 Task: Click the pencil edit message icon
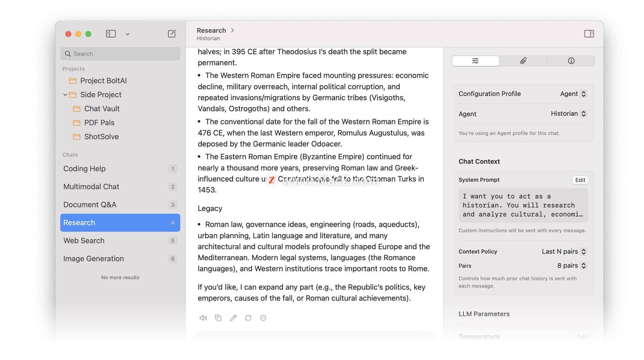click(233, 318)
